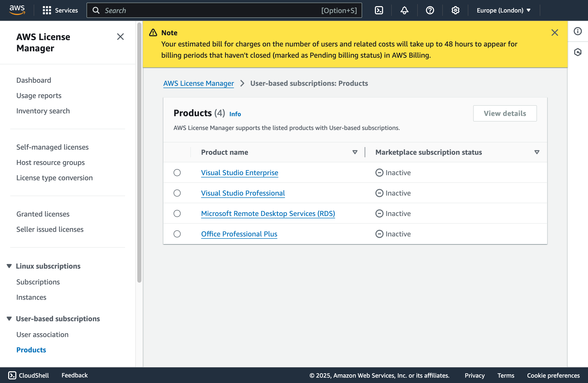Open the notifications bell icon
This screenshot has width=588, height=383.
pyautogui.click(x=404, y=10)
